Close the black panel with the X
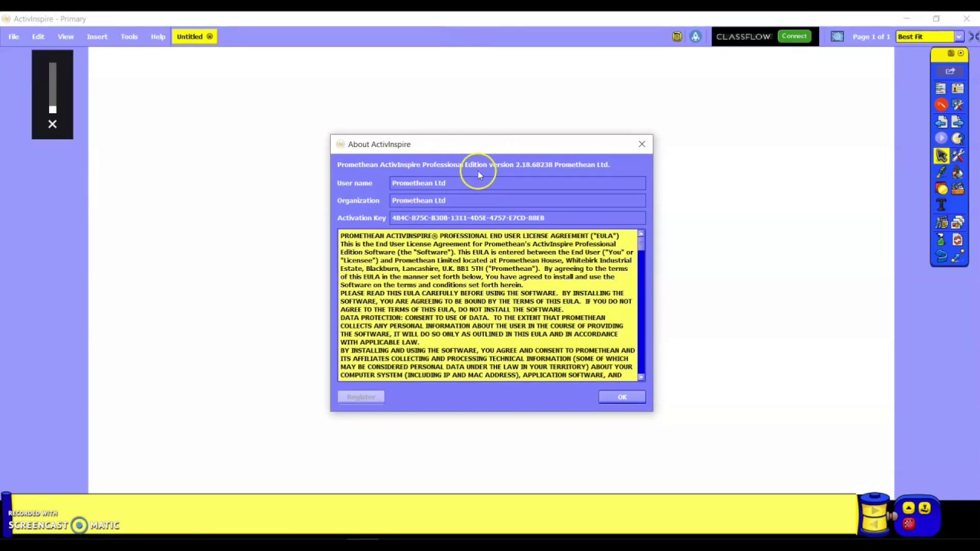The image size is (980, 551). tap(52, 124)
